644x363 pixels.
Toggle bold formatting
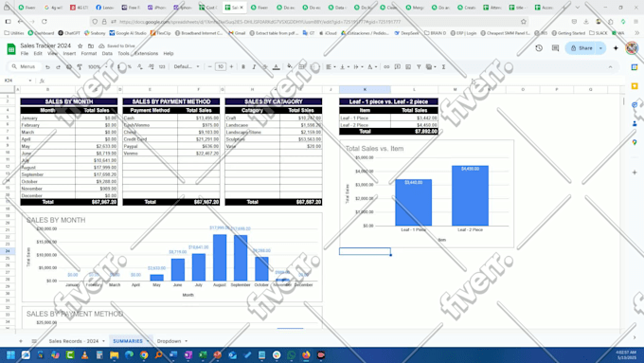(x=243, y=66)
